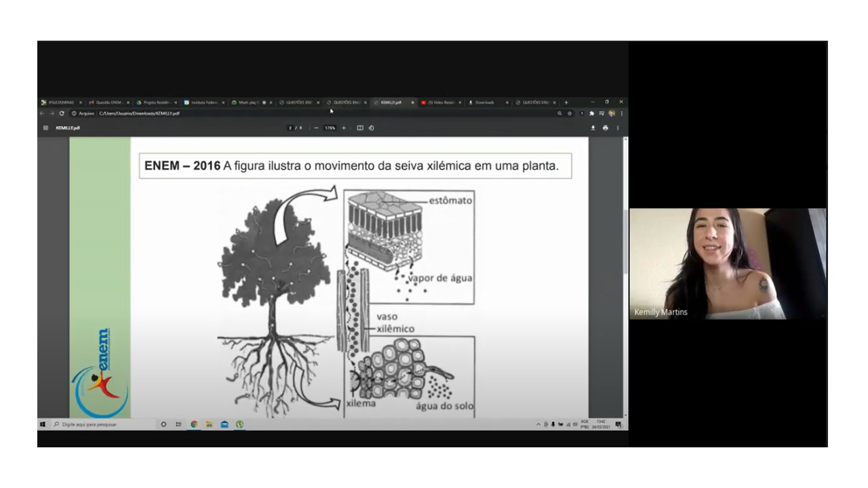This screenshot has width=868, height=488.
Task: Rotate the PDF counterclockwise
Action: click(372, 127)
